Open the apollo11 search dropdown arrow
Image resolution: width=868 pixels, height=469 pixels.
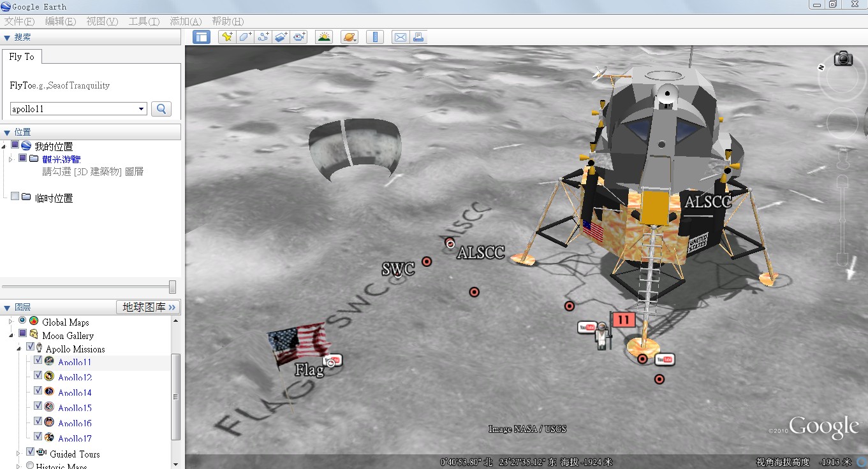tap(142, 109)
